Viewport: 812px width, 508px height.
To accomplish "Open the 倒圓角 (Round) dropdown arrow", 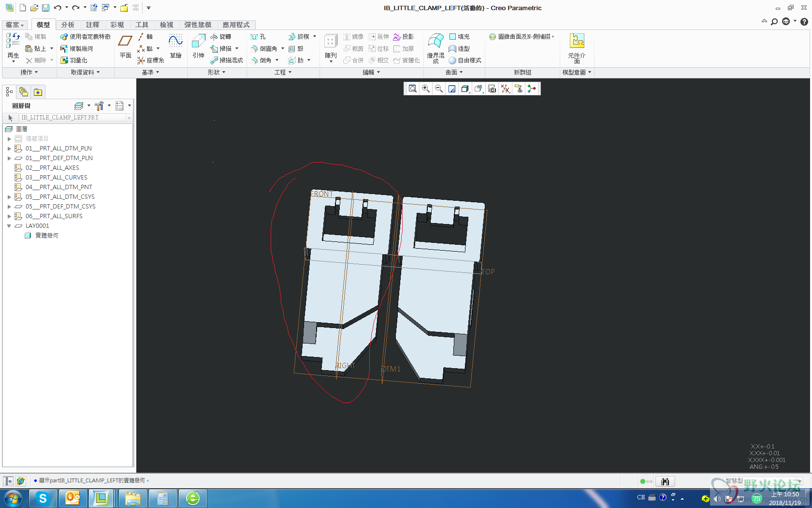I will 283,49.
